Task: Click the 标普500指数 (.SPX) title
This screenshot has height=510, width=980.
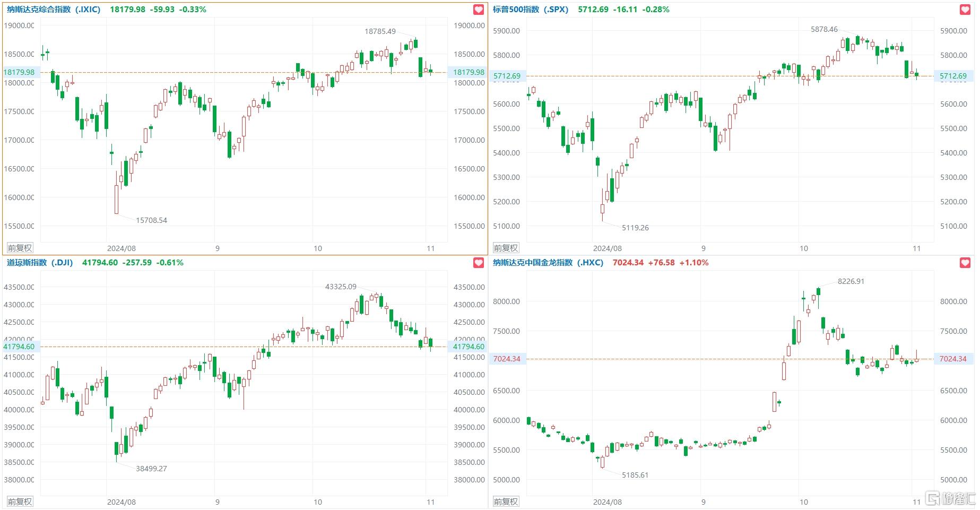Action: pyautogui.click(x=531, y=10)
